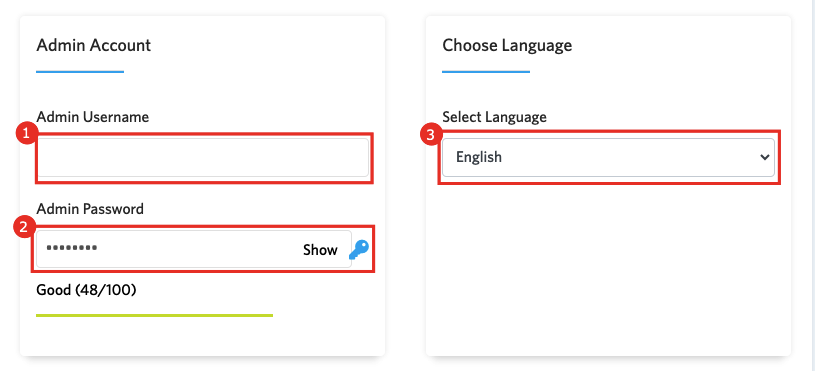815x371 pixels.
Task: Click the English option text in the dropdown
Action: pyautogui.click(x=479, y=157)
